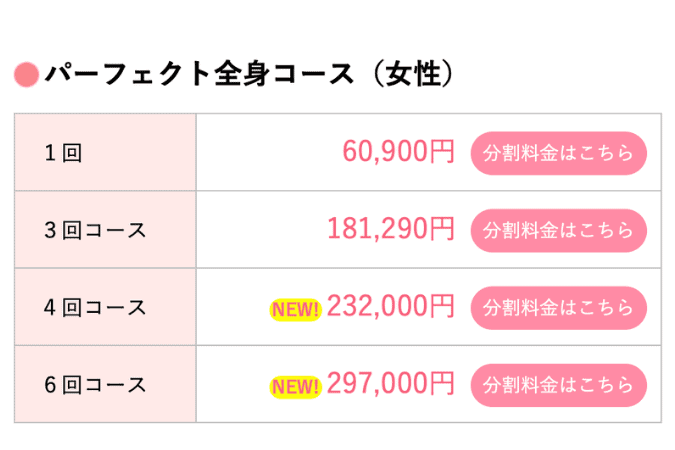Click the pink circle bullet icon

(x=26, y=74)
